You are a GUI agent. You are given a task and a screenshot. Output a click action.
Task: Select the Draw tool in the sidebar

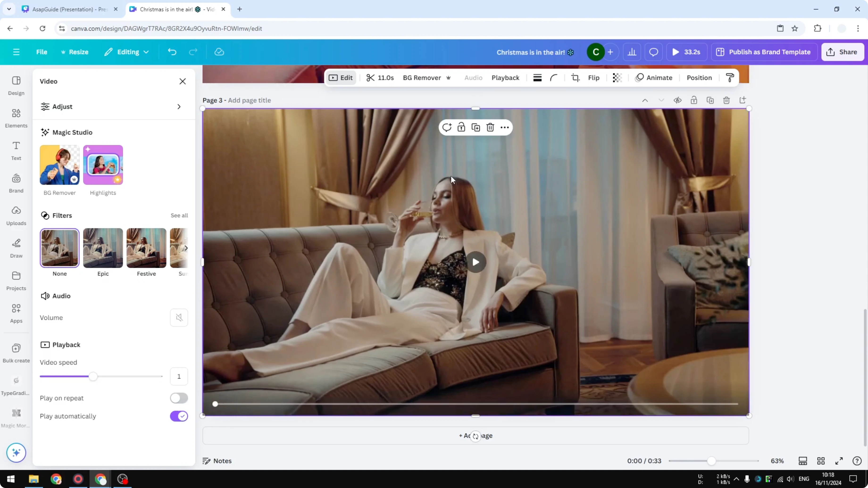[16, 248]
